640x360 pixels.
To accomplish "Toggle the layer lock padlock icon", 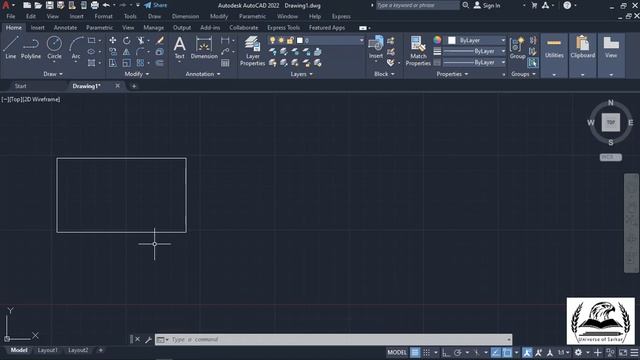I will pos(290,40).
